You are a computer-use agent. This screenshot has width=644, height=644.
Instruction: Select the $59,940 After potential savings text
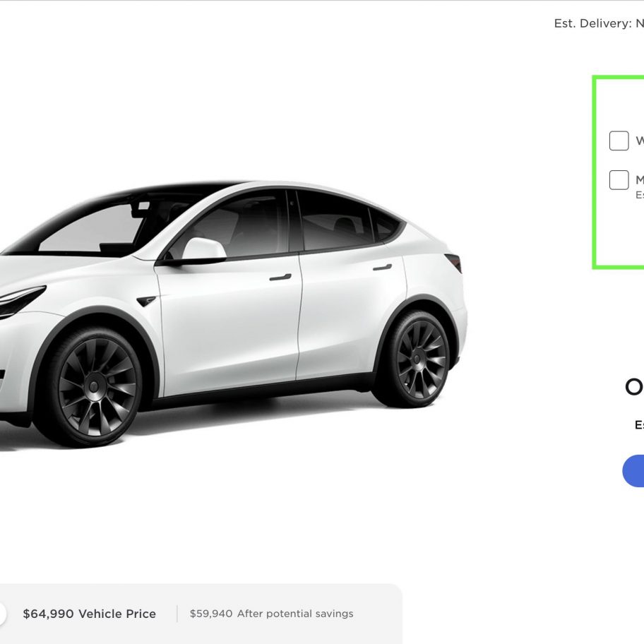pos(271,614)
